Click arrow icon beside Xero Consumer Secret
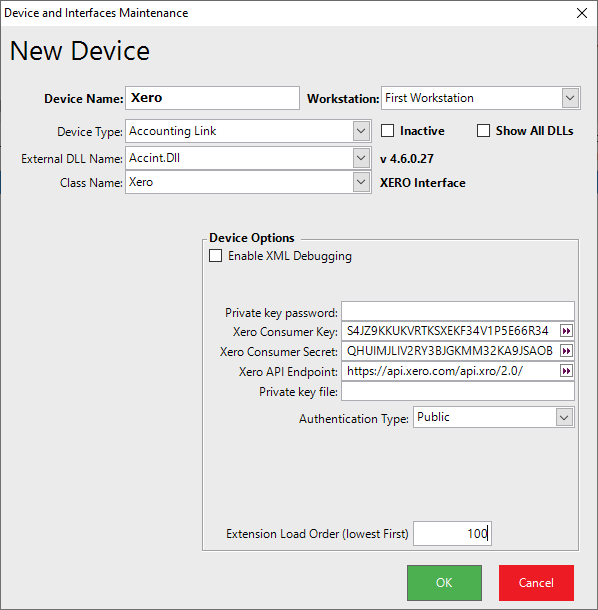This screenshot has width=598, height=610. [566, 351]
